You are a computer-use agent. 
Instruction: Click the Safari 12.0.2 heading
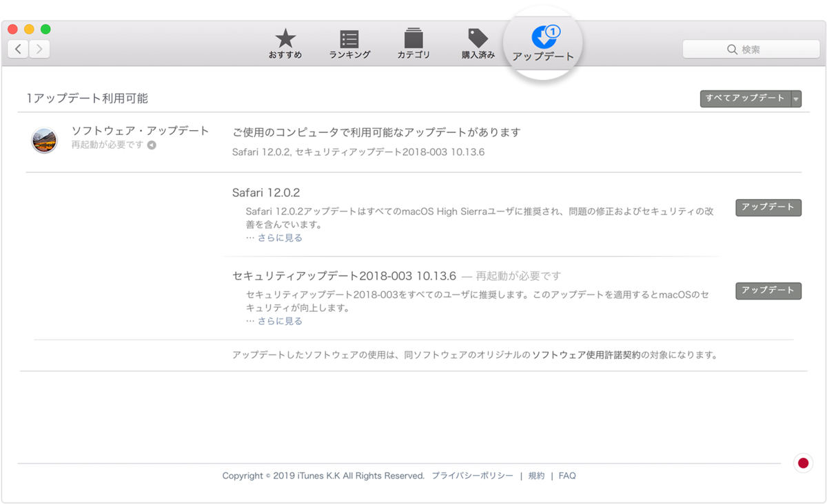tap(266, 193)
